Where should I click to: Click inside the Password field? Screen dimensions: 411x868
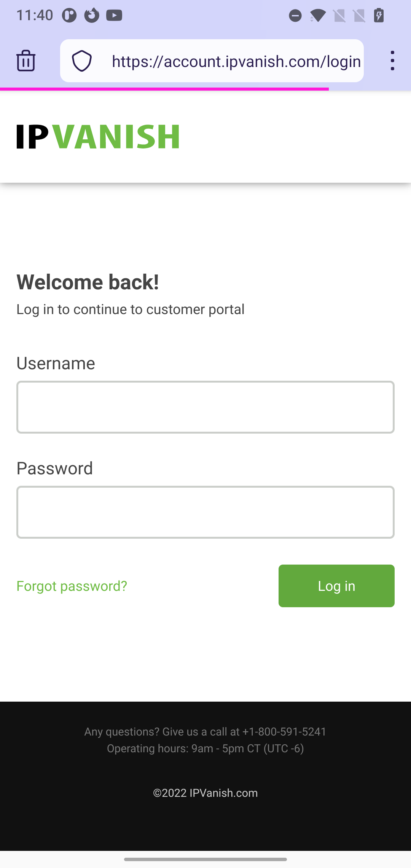[x=205, y=512]
